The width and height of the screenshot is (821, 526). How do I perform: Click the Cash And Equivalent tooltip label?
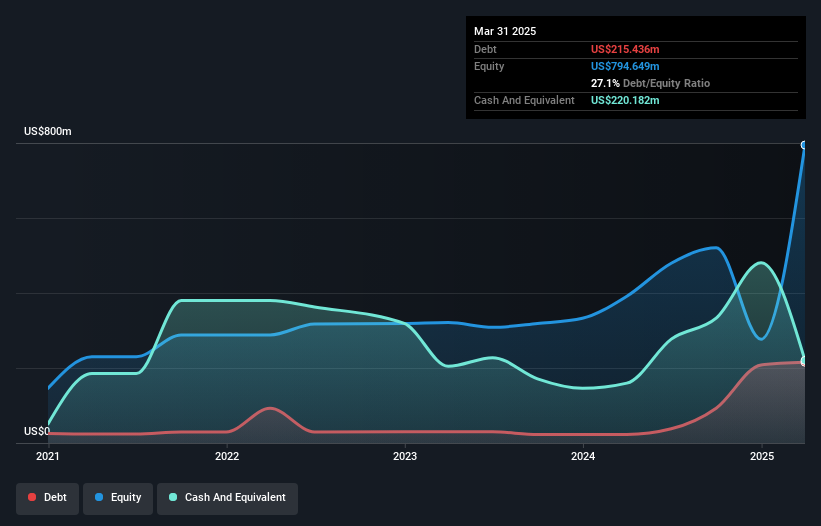pos(524,100)
